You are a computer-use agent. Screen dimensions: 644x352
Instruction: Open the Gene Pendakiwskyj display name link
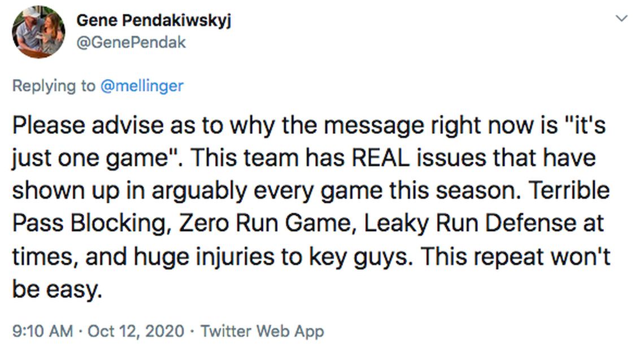(x=154, y=20)
